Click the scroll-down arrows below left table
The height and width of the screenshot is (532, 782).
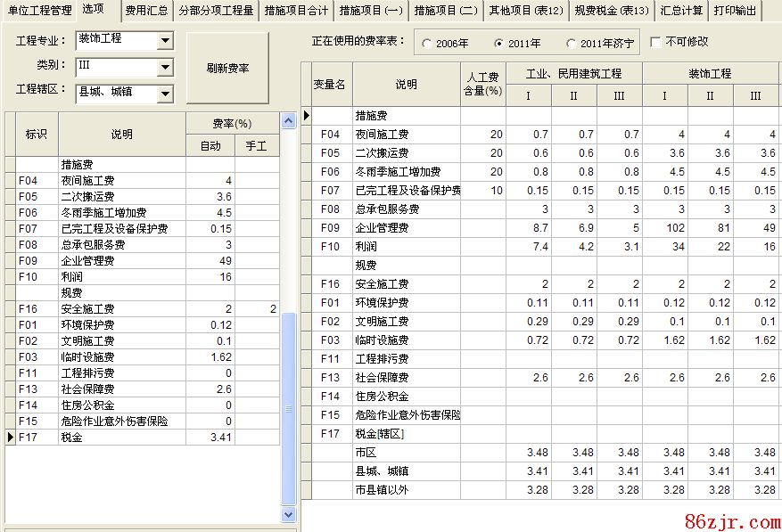coord(288,514)
